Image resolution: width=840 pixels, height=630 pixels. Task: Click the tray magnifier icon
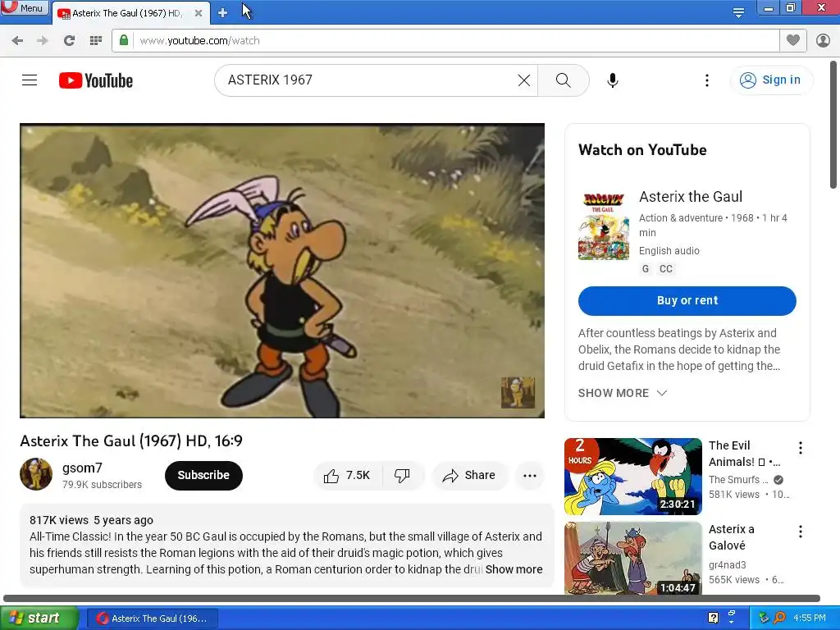tap(779, 618)
